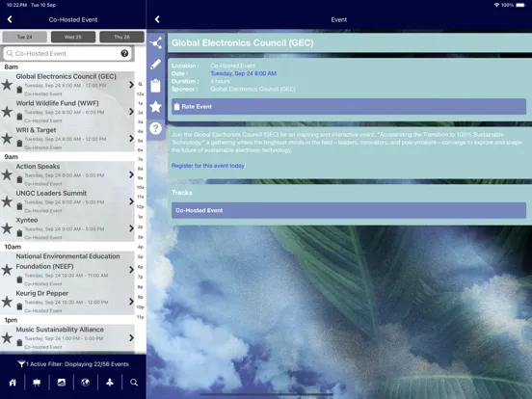Tap clipboard icon on Music Sustainability Alliance row
The width and height of the screenshot is (532, 399).
19,343
